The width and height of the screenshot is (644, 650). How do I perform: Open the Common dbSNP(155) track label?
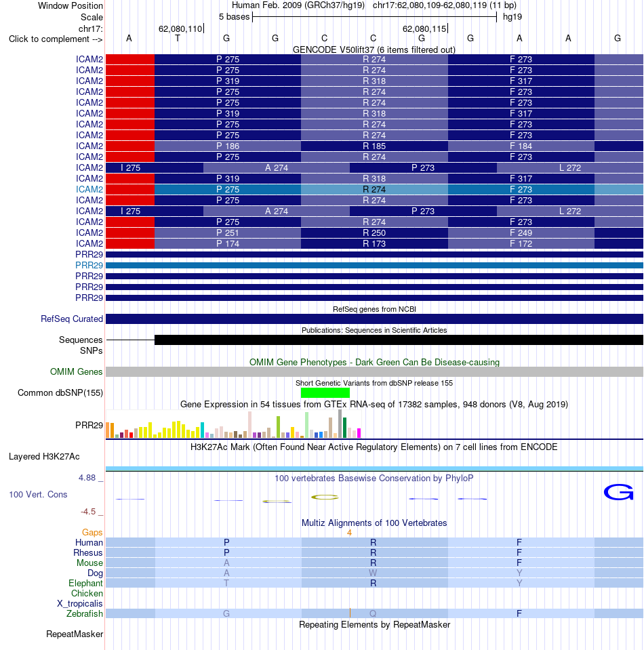point(60,392)
